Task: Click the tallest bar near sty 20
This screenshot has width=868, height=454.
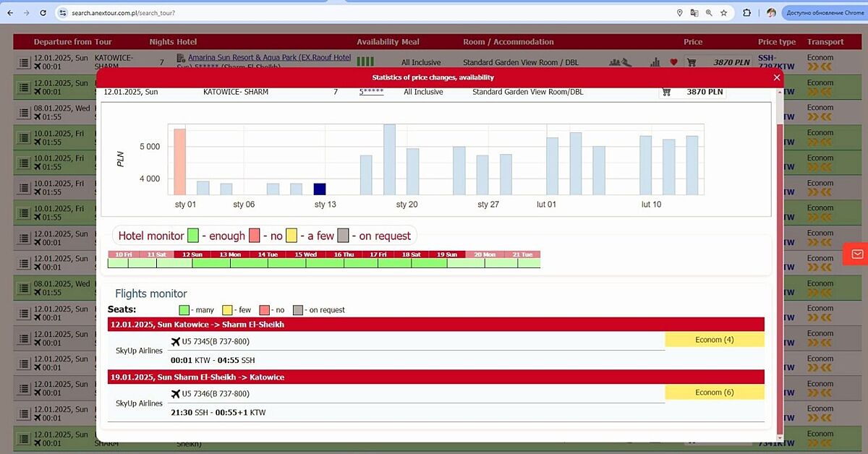Action: click(x=389, y=159)
